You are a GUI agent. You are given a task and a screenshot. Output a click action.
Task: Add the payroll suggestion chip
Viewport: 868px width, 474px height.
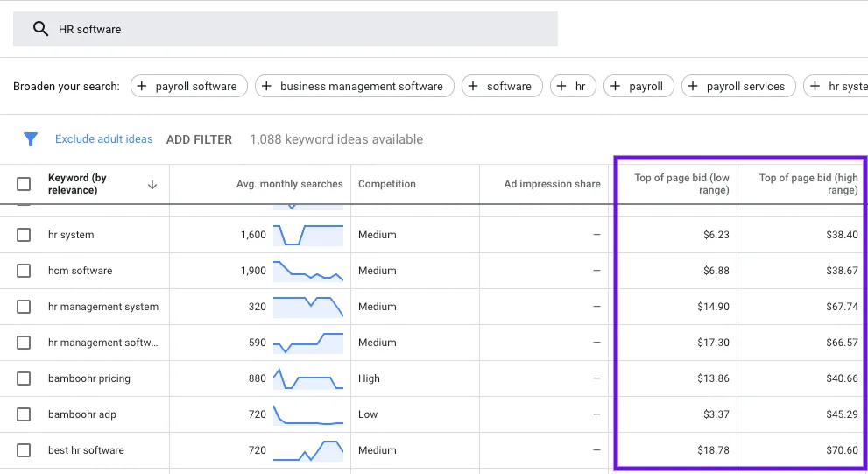point(639,87)
